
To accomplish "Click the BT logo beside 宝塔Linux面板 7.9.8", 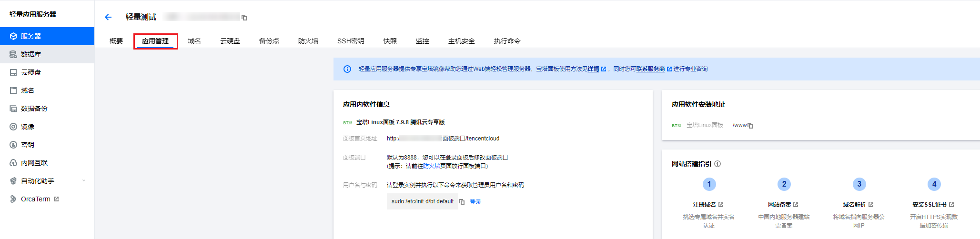I will 348,123.
